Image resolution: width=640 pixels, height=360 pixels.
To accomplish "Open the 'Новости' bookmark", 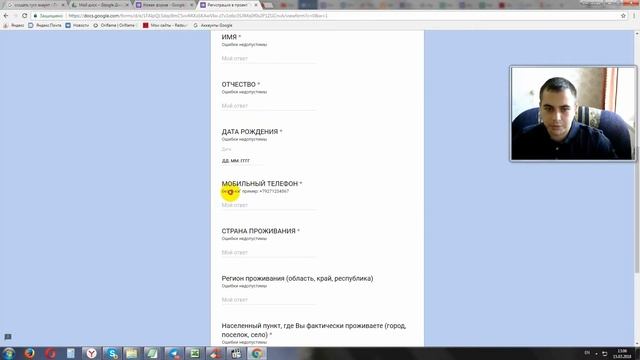I will click(78, 25).
